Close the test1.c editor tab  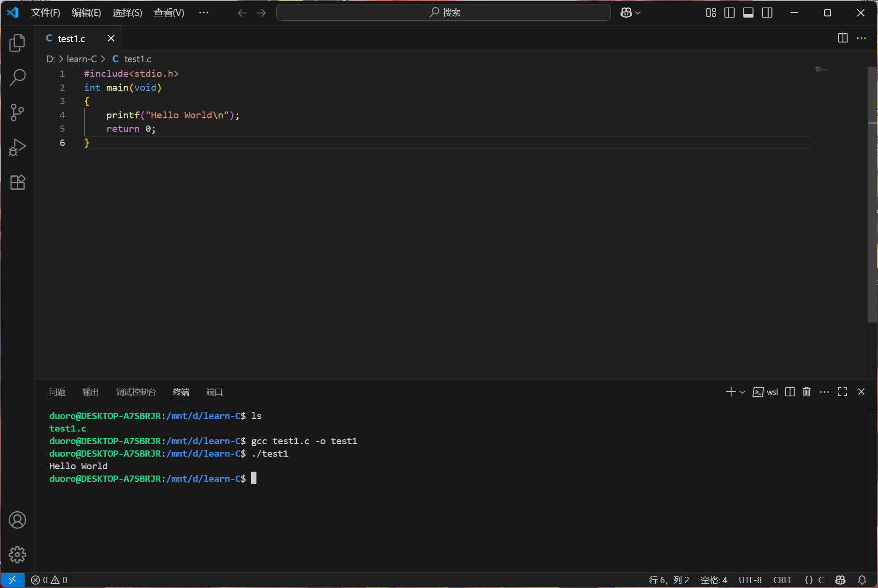[111, 38]
